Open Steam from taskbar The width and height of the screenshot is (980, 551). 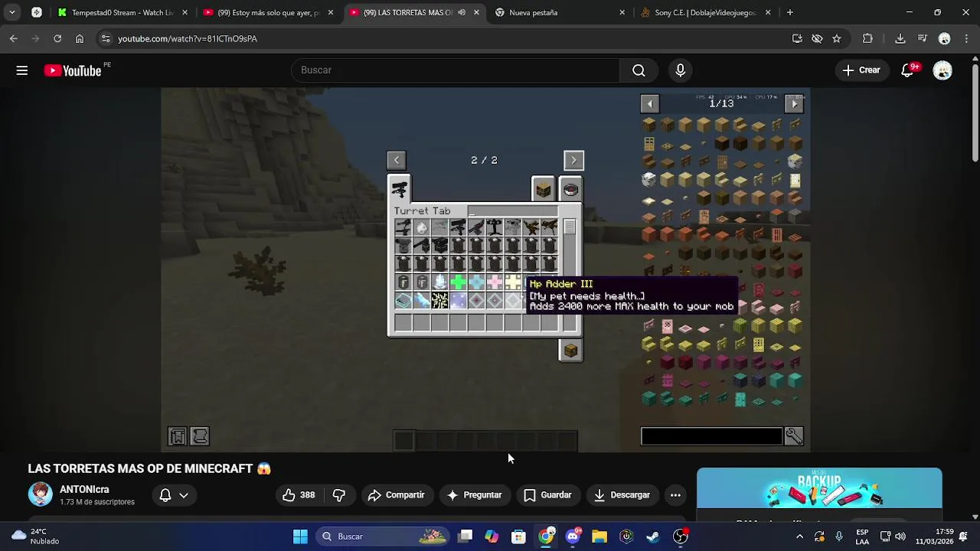653,536
